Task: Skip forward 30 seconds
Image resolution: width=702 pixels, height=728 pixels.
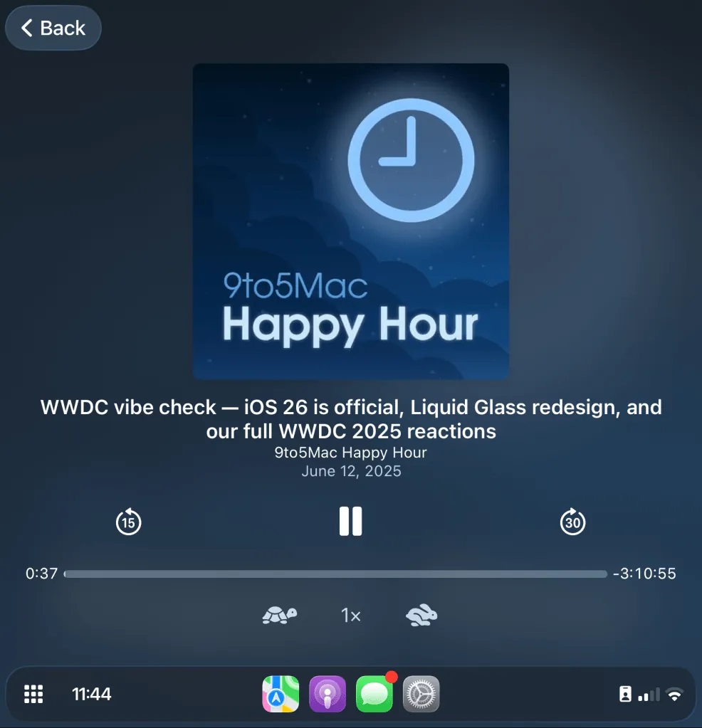Action: click(x=572, y=522)
